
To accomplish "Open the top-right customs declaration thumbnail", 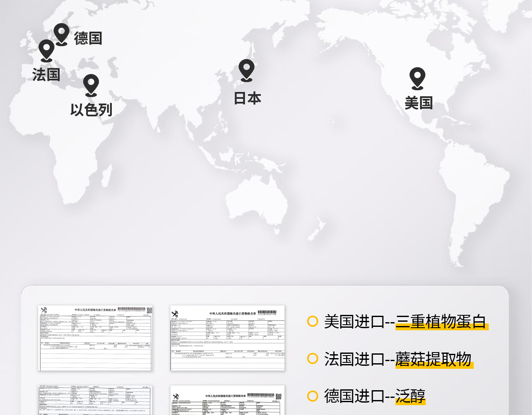I will click(227, 338).
